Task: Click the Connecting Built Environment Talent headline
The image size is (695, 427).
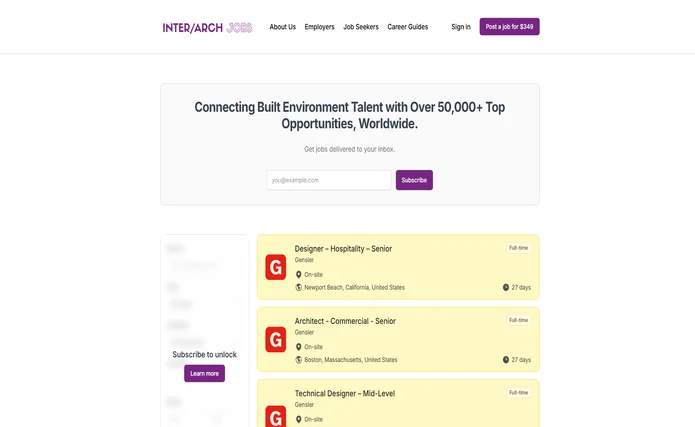Action: [x=350, y=115]
